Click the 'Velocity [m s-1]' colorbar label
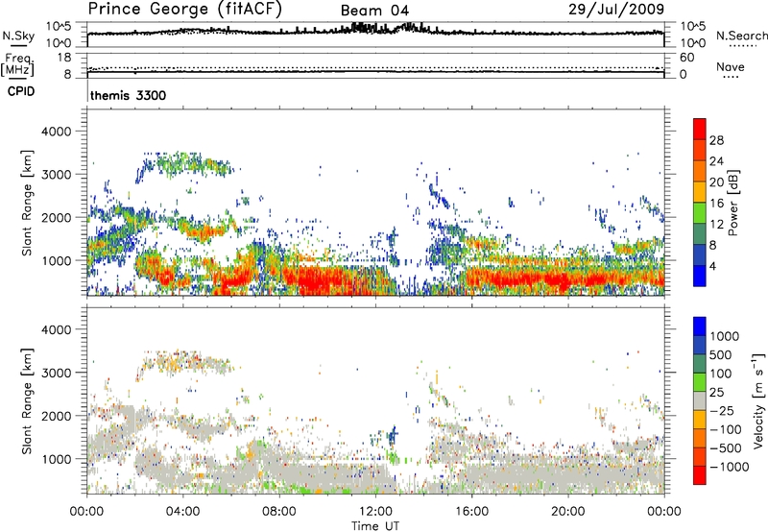The height and width of the screenshot is (532, 768). 758,399
